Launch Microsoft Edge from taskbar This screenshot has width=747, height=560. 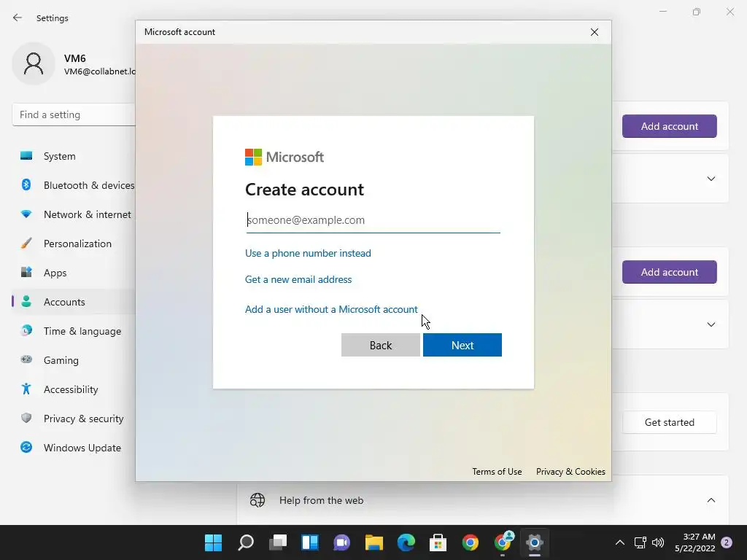tap(406, 542)
